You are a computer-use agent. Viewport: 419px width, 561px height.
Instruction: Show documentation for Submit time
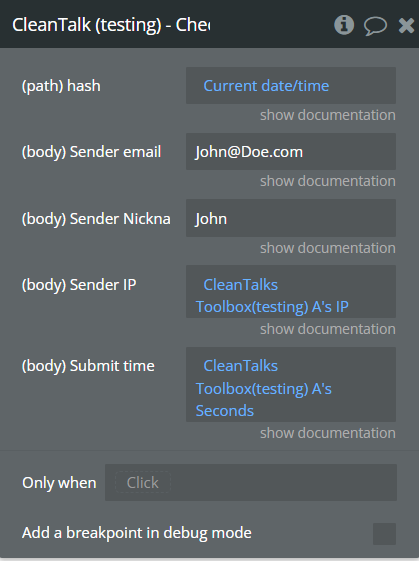tap(328, 433)
